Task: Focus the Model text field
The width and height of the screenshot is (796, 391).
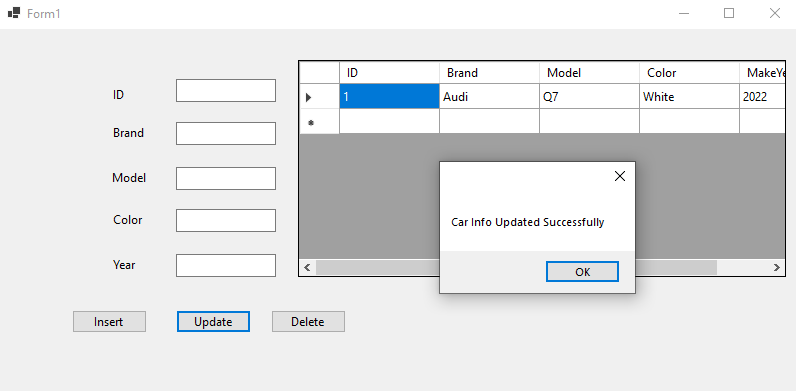Action: click(226, 178)
